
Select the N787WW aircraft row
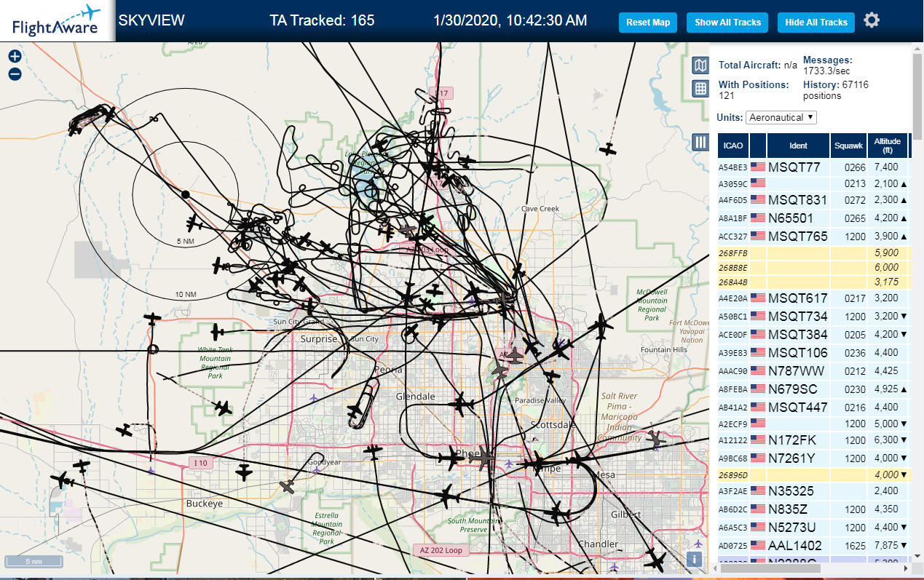pyautogui.click(x=813, y=370)
